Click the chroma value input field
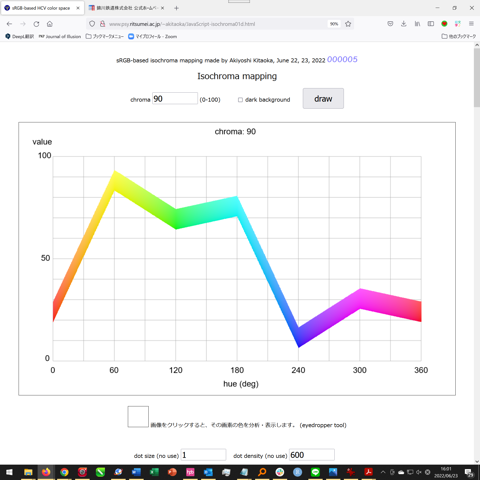 [x=175, y=99]
